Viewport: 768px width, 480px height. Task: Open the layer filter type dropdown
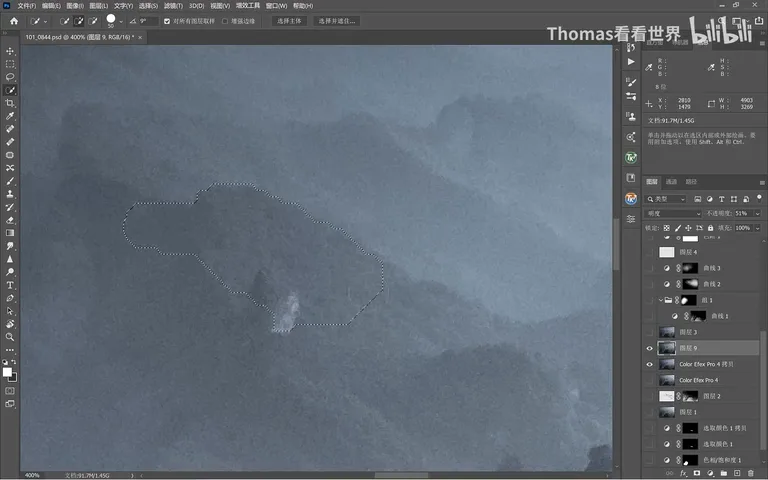[x=667, y=199]
